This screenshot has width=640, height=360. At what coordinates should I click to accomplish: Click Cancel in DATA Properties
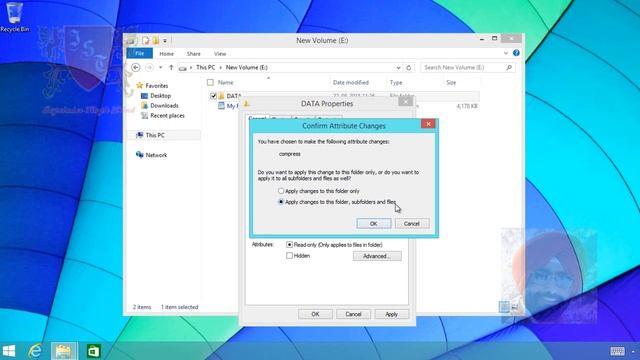(x=353, y=314)
